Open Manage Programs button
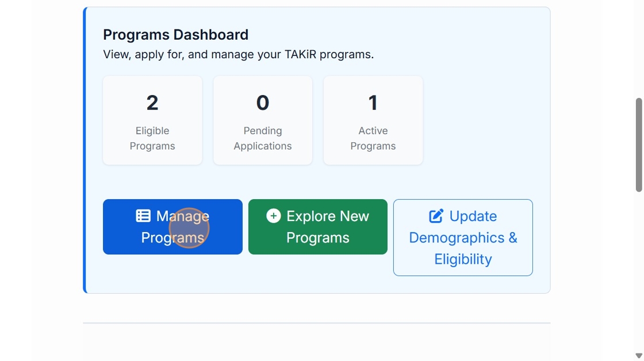The width and height of the screenshot is (644, 361). (x=172, y=227)
